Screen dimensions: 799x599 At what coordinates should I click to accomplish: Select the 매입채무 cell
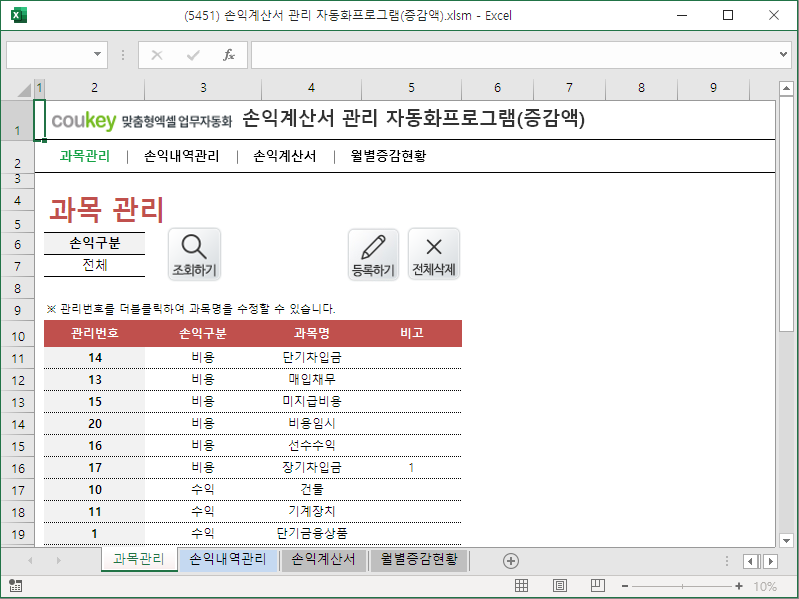click(311, 379)
